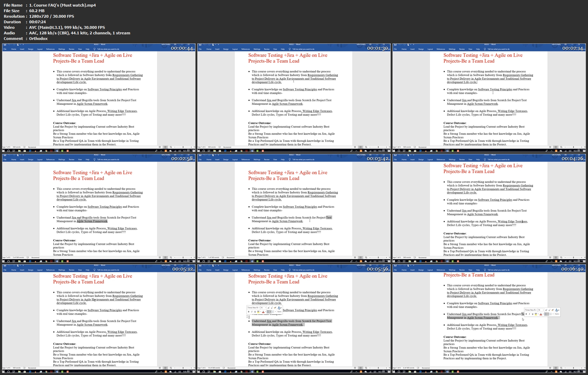This screenshot has width=588, height=375.
Task: Open Home tab in the 00:00:44 frame
Action: (x=14, y=49)
